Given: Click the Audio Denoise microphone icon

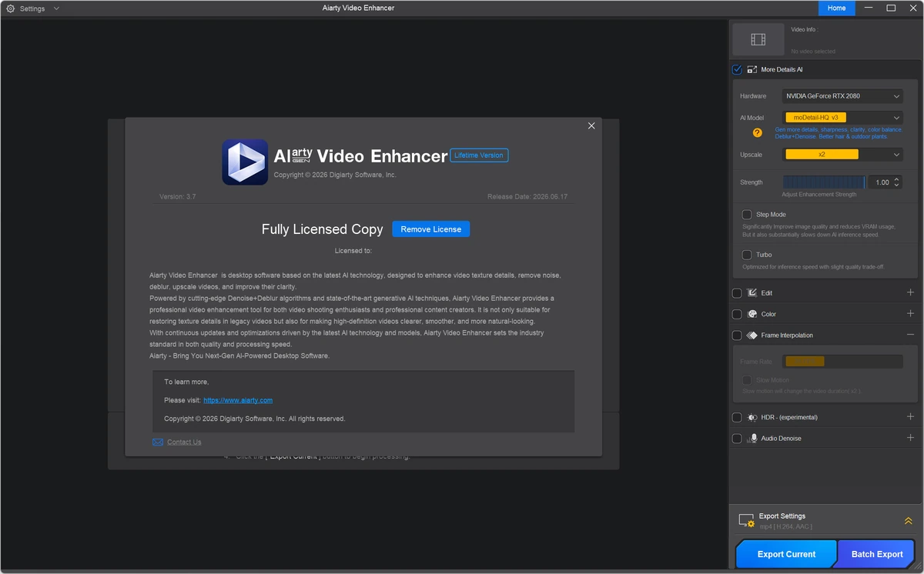Looking at the screenshot, I should pyautogui.click(x=753, y=439).
